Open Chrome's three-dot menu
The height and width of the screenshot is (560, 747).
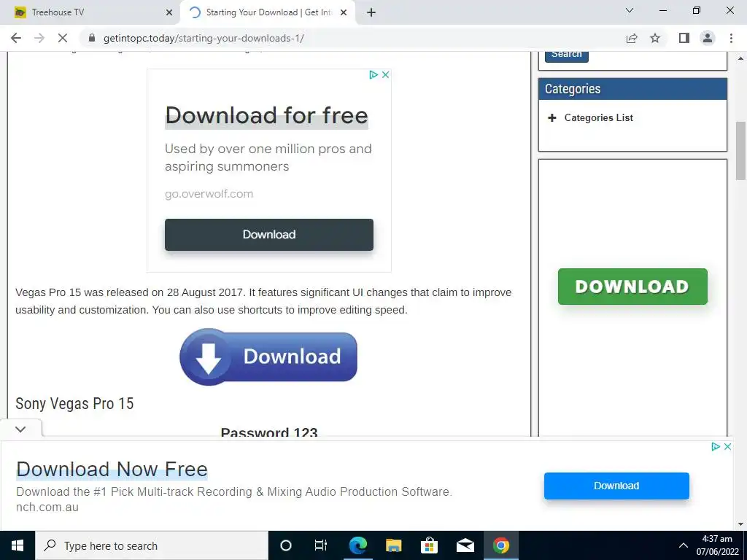click(x=731, y=38)
